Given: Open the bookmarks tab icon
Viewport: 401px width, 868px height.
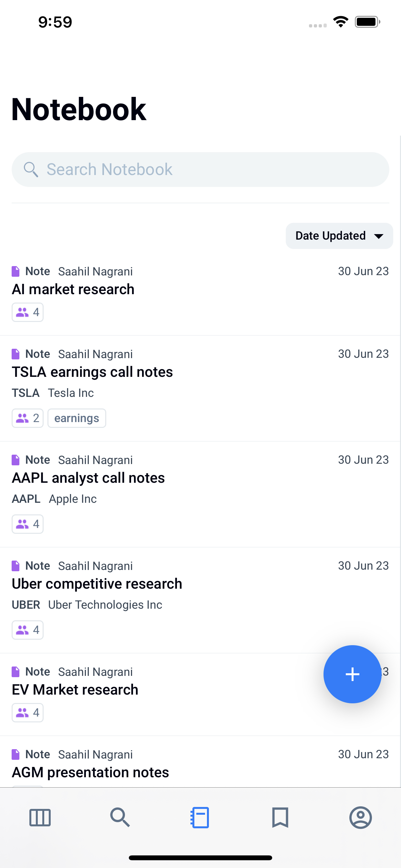Looking at the screenshot, I should click(x=280, y=817).
